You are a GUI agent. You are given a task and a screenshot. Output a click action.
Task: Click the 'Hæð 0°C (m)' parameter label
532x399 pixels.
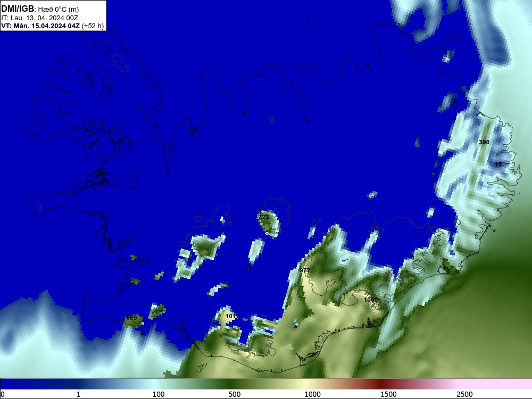[59, 10]
